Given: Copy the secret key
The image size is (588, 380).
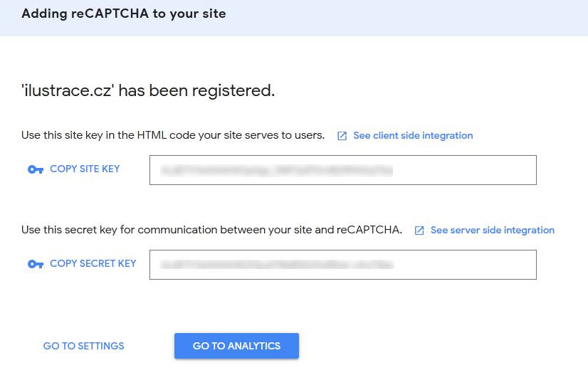Looking at the screenshot, I should pyautogui.click(x=93, y=264).
